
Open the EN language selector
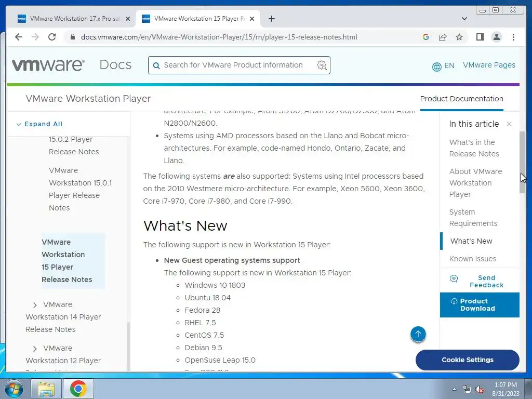click(x=443, y=65)
